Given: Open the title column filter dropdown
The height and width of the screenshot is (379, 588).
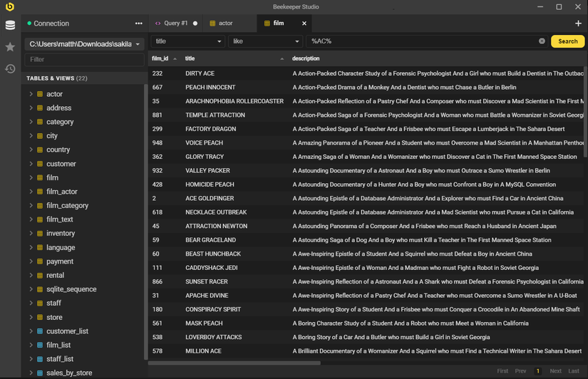Looking at the screenshot, I should [187, 41].
